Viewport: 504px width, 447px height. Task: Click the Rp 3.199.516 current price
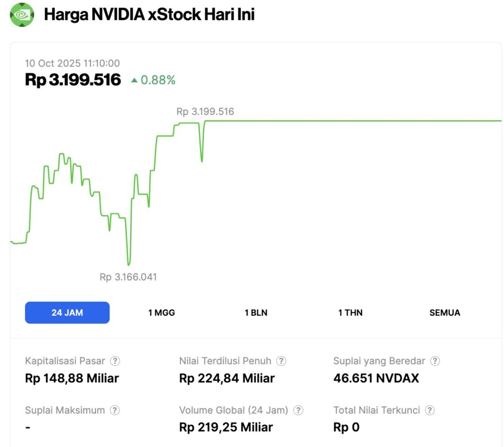click(73, 79)
